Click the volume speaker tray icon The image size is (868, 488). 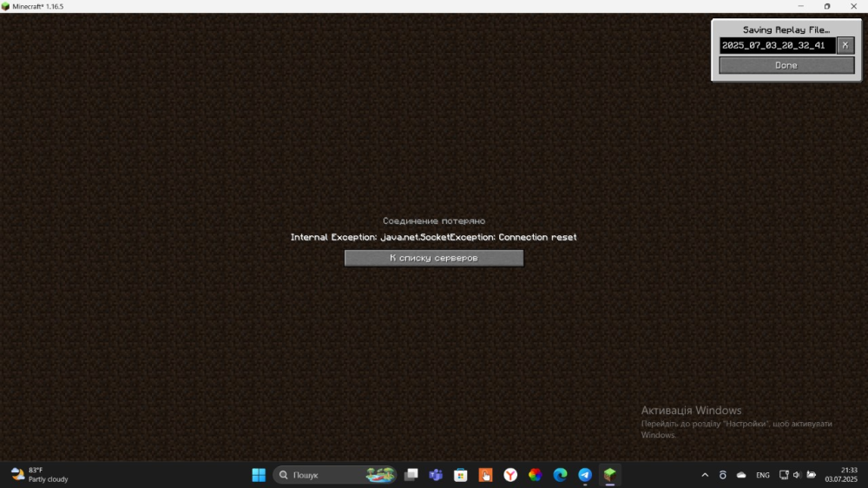[x=797, y=475]
